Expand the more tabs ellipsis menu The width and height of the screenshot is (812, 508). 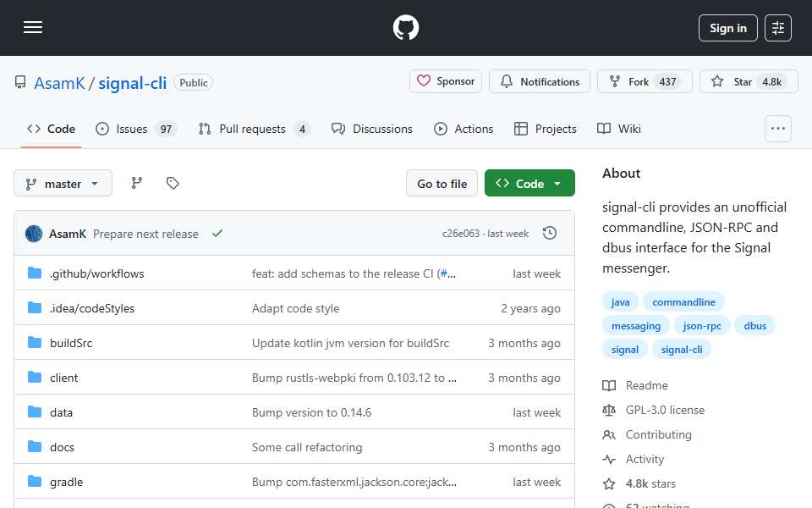click(778, 129)
